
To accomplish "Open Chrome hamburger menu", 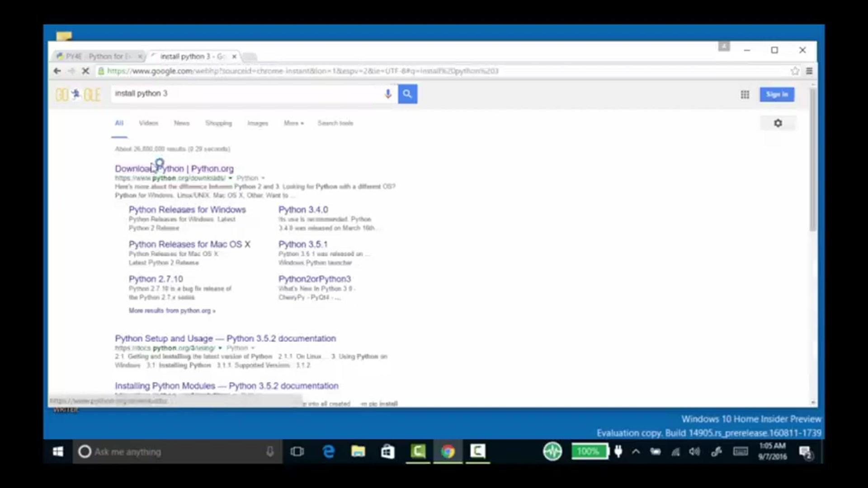I will 809,71.
